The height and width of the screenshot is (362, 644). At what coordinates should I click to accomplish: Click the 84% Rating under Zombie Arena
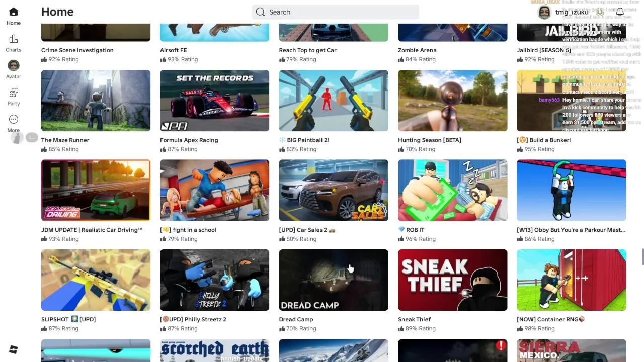coord(421,59)
